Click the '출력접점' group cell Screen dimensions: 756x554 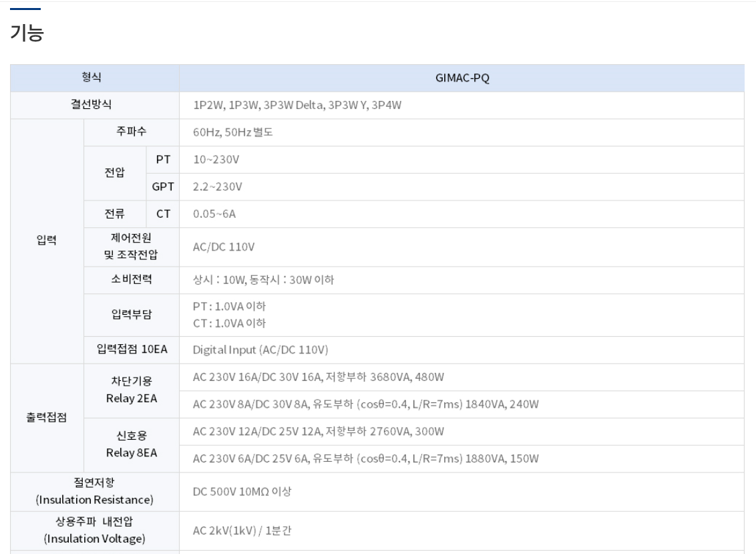coord(47,418)
